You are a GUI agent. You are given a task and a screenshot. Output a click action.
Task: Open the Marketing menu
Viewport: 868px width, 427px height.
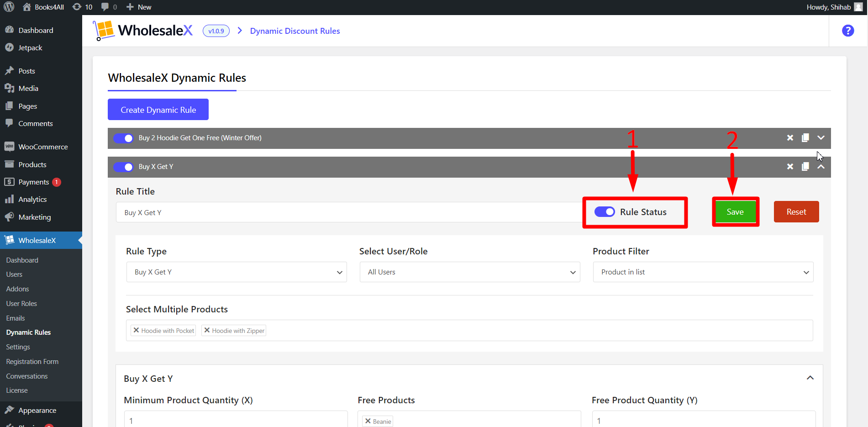[x=34, y=217]
